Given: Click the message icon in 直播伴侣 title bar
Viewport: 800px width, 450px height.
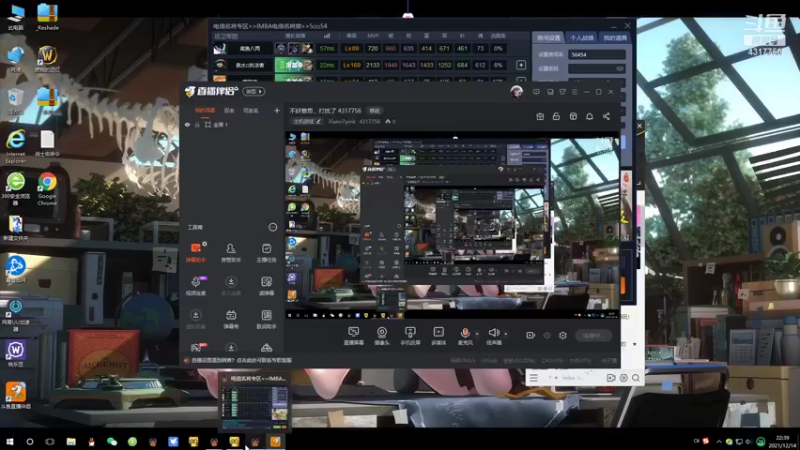Looking at the screenshot, I should (536, 92).
